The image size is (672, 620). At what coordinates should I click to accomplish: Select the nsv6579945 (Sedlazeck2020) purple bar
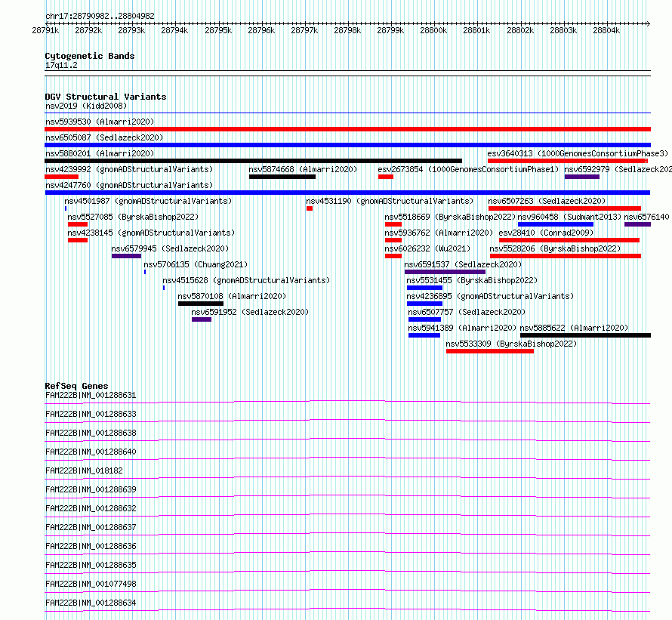tap(126, 256)
